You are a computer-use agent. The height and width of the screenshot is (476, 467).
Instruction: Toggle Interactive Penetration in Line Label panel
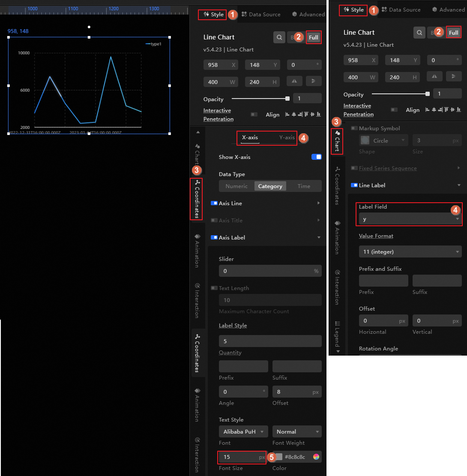[x=394, y=110]
